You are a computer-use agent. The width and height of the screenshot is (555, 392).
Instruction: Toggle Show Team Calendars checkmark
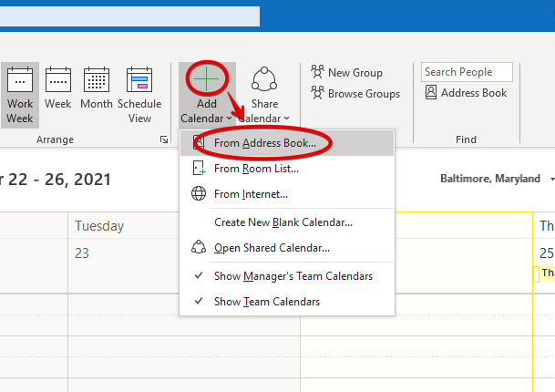pos(199,302)
